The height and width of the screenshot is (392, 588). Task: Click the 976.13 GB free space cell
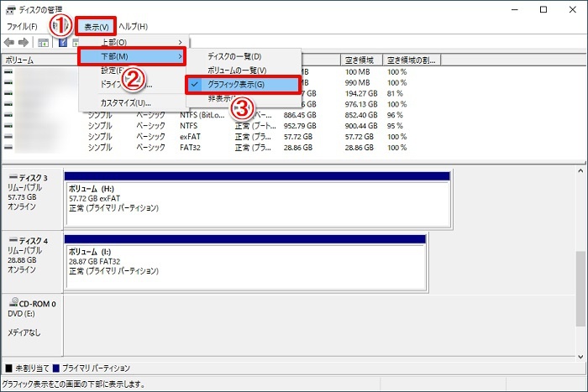click(361, 104)
